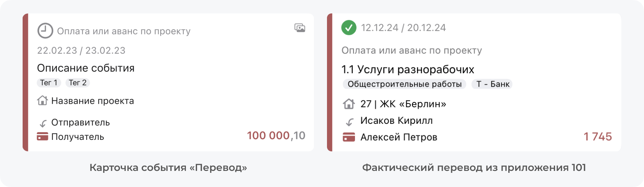The width and height of the screenshot is (644, 187).
Task: Select the Тег 2 tag
Action: (78, 83)
